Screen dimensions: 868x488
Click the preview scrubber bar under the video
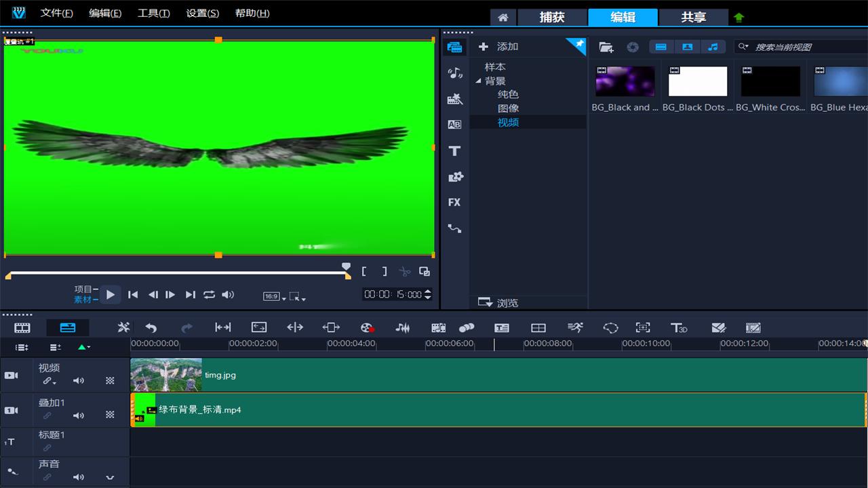(176, 272)
